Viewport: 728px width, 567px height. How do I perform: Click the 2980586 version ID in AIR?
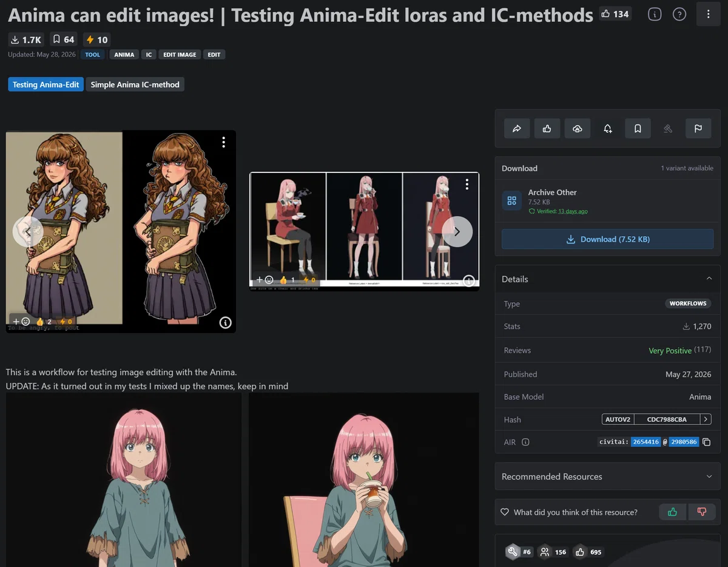click(684, 442)
